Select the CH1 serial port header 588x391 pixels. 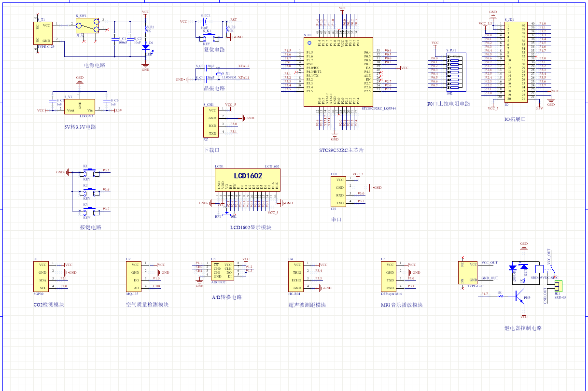338,191
